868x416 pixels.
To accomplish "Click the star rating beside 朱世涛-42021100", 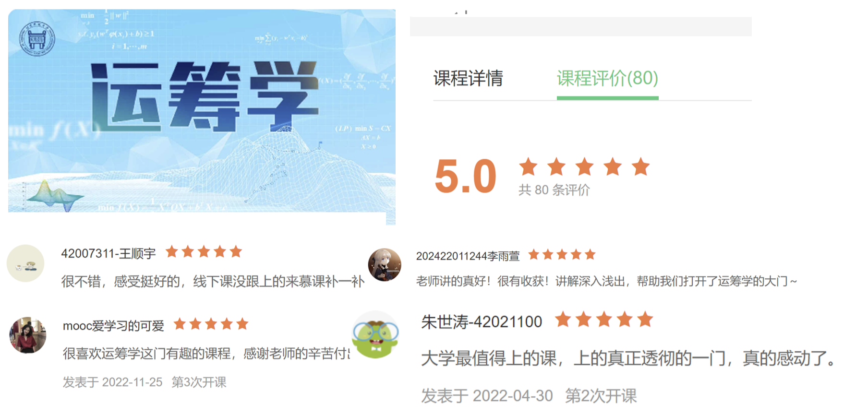I will (604, 320).
